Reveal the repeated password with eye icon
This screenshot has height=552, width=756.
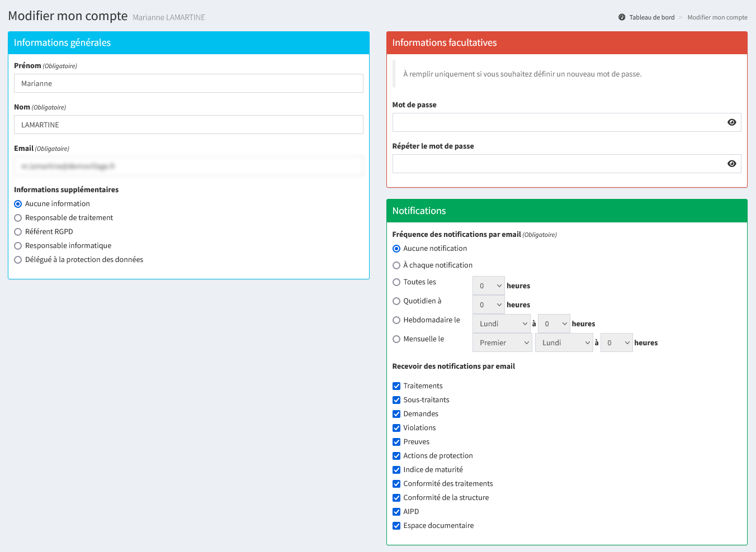click(731, 164)
